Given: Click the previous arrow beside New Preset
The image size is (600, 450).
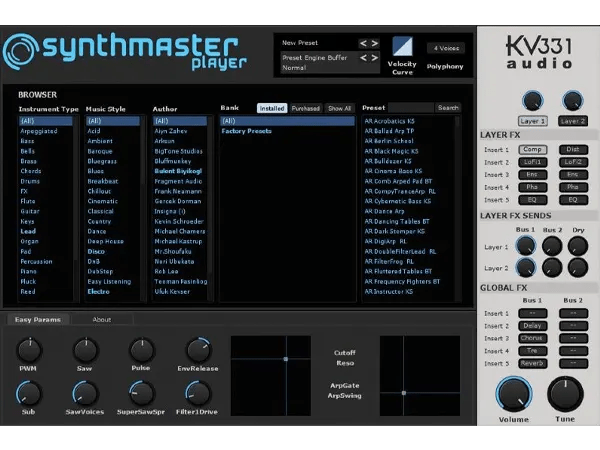Looking at the screenshot, I should coord(363,43).
